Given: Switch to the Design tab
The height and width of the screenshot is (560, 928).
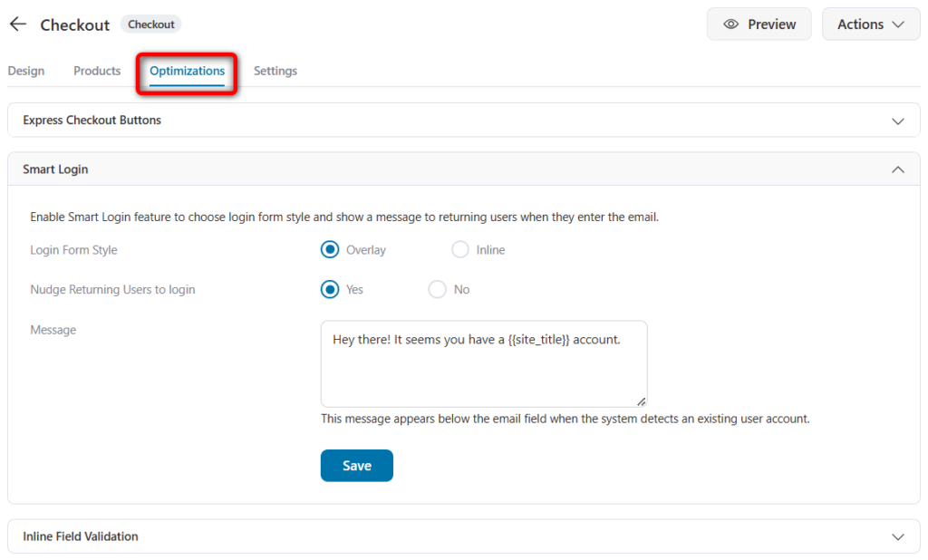Looking at the screenshot, I should [26, 71].
